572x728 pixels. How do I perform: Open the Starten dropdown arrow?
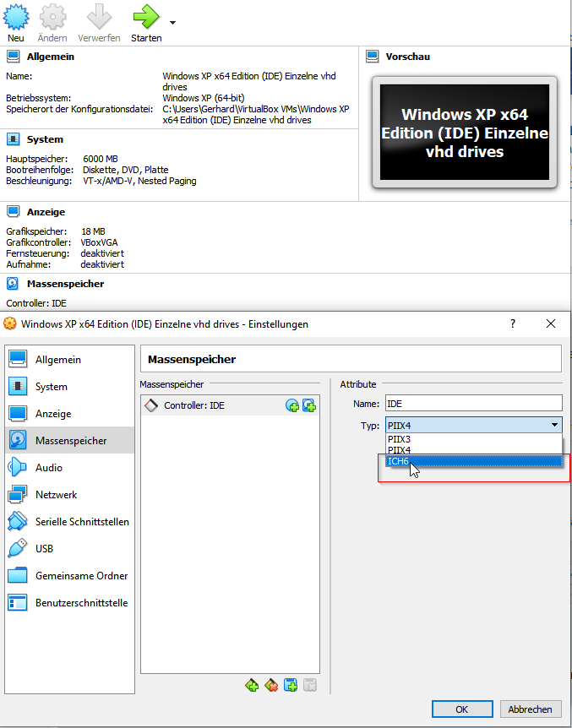point(173,22)
